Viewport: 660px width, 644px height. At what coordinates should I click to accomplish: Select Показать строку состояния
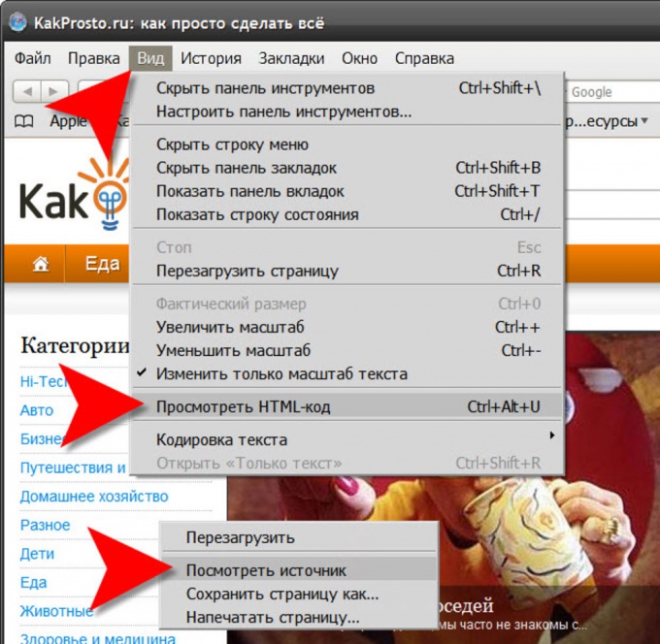[x=347, y=214]
